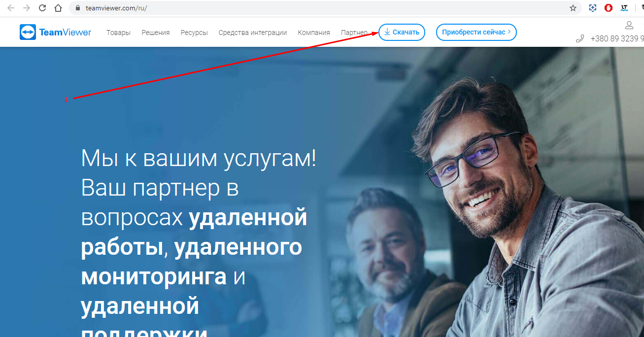
Task: Open the Решения menu
Action: coord(156,33)
